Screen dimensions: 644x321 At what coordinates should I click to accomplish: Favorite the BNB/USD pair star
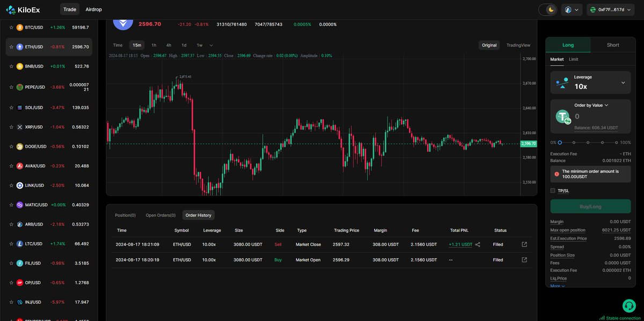(x=11, y=67)
